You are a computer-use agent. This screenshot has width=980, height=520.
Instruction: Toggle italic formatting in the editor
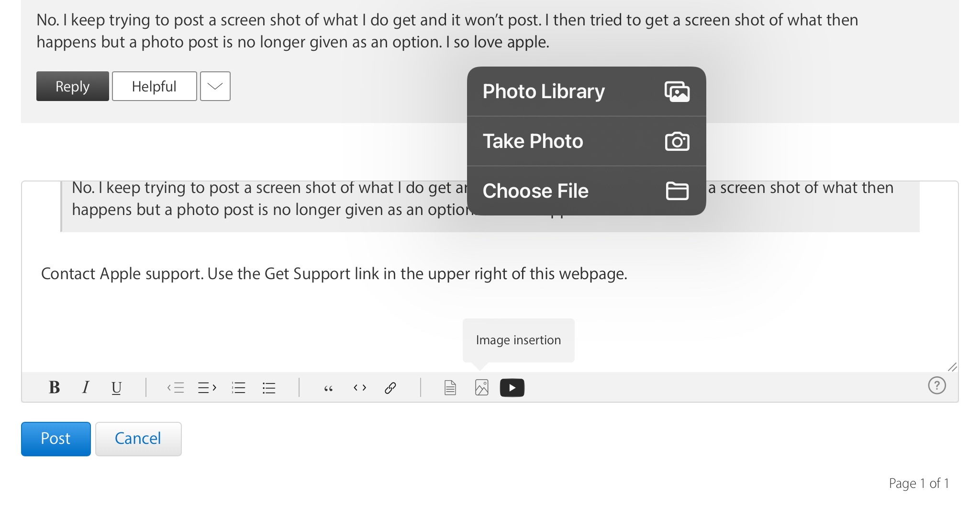86,387
